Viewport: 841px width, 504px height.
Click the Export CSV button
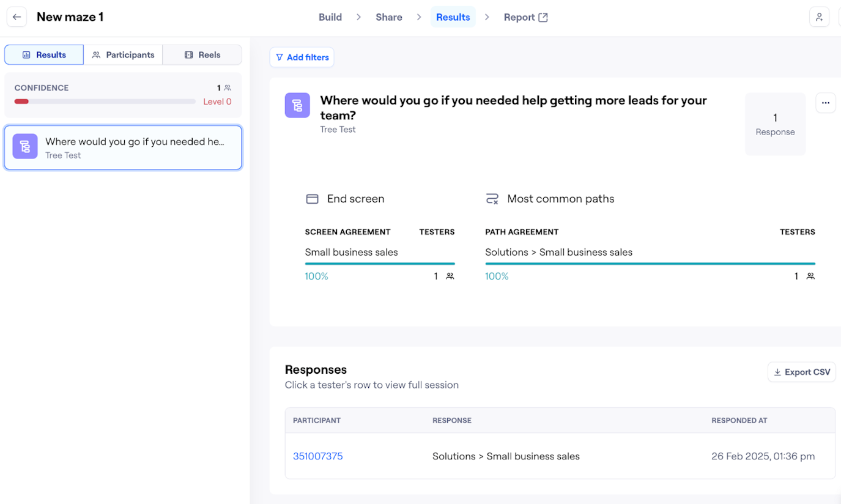pyautogui.click(x=801, y=371)
